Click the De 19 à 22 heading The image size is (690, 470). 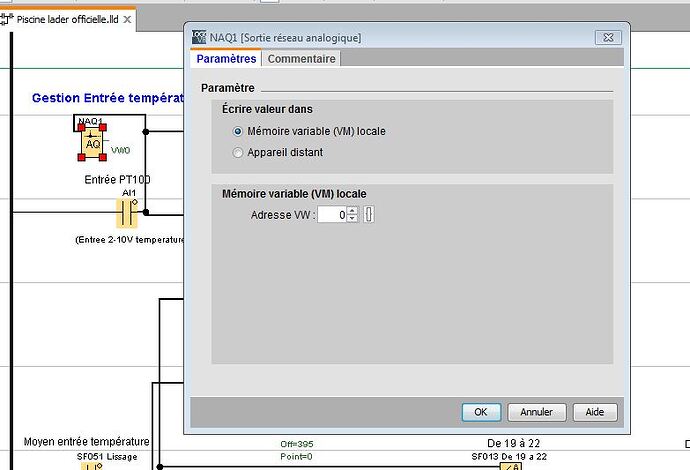[x=514, y=443]
